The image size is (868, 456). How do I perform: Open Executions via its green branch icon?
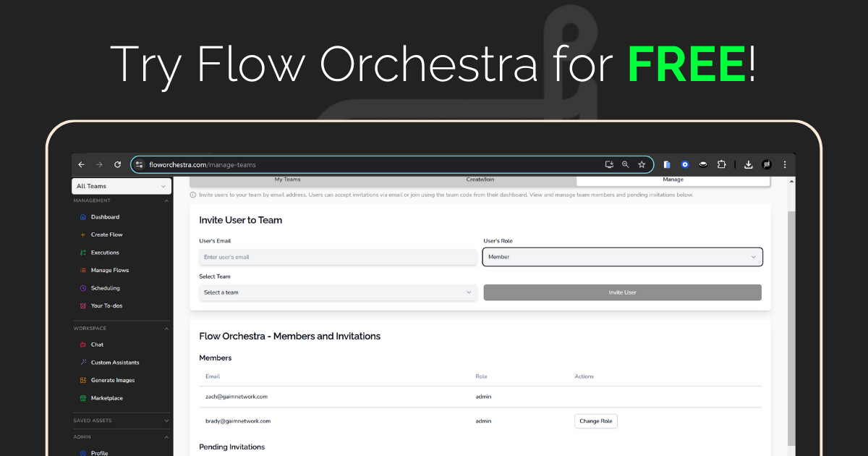[x=83, y=253]
